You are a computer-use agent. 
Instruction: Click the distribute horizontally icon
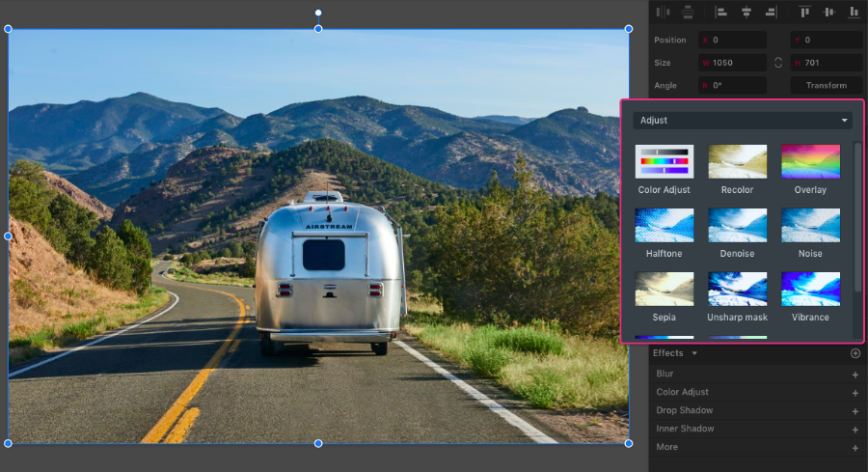point(662,12)
